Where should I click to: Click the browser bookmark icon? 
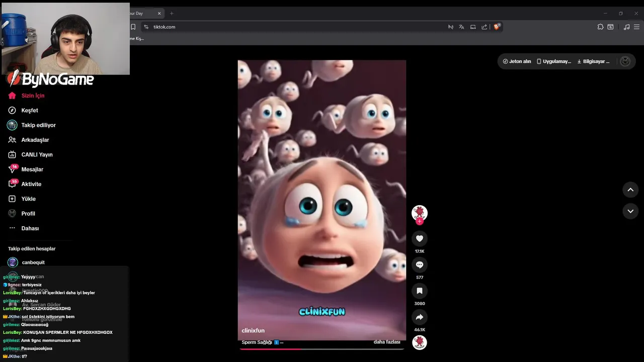click(x=133, y=27)
